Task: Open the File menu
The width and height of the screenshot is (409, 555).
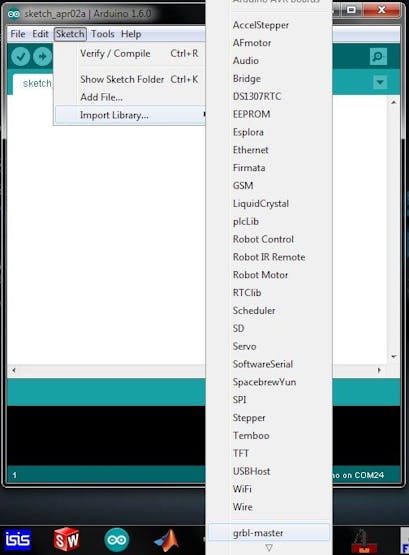Action: [x=18, y=34]
